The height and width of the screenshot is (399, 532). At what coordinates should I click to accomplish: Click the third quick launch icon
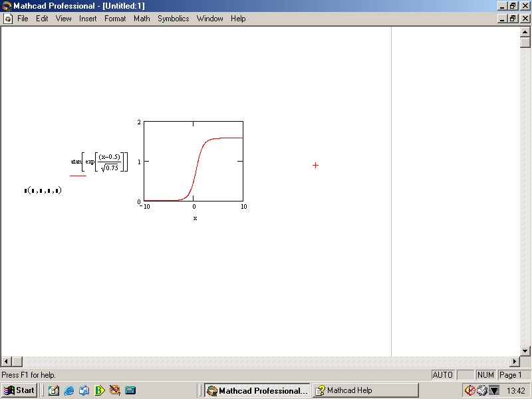(84, 390)
